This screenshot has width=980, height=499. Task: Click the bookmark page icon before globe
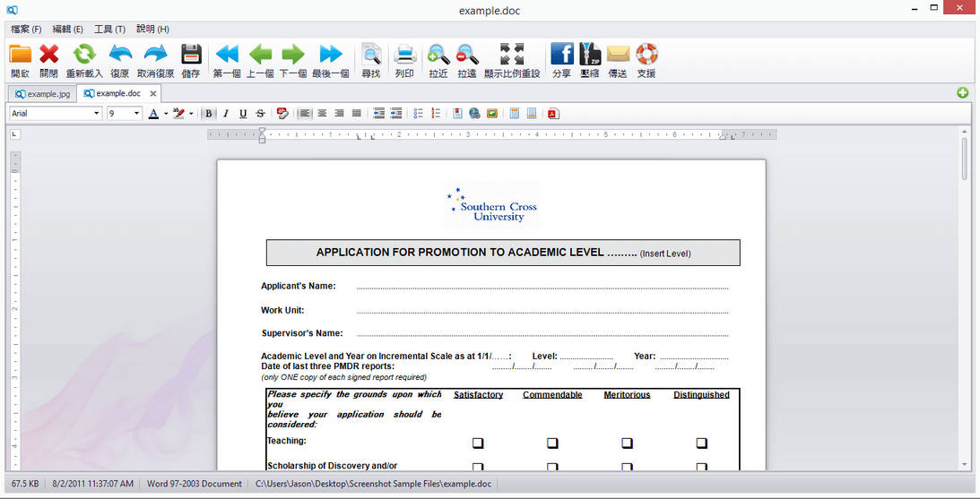(x=457, y=113)
